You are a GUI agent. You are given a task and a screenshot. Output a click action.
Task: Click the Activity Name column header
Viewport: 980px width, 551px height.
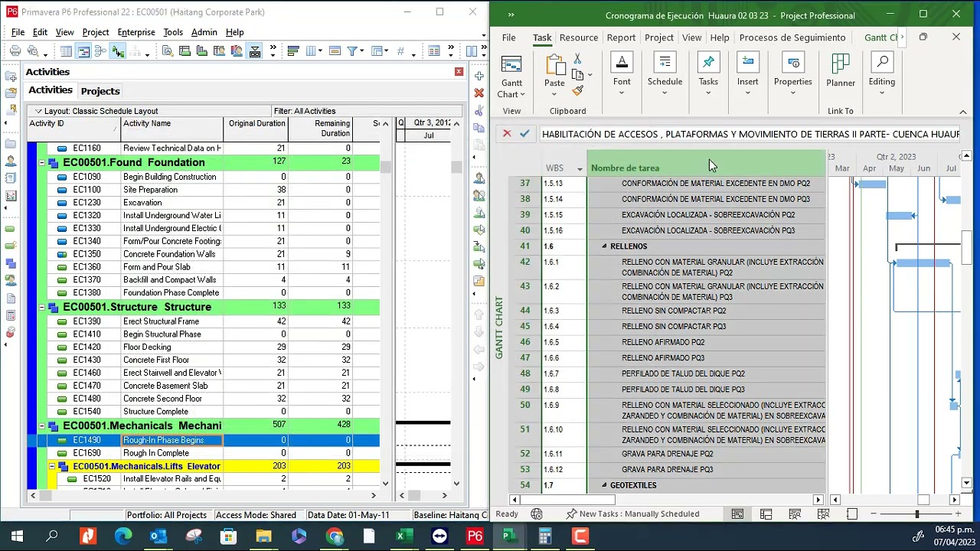(x=172, y=129)
